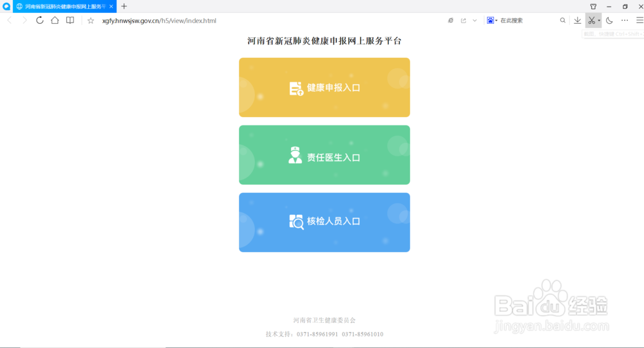Viewport: 644px width, 348px height.
Task: Click the share page icon
Action: [463, 21]
